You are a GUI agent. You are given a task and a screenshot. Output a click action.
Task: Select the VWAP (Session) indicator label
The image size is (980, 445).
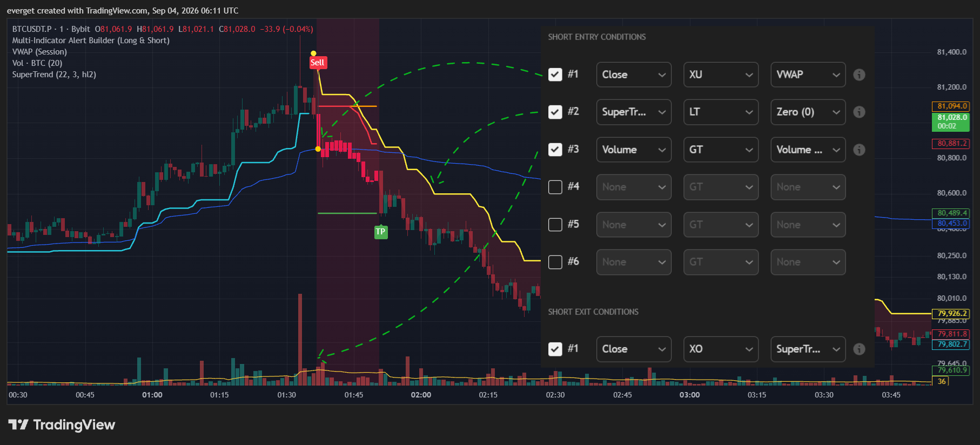[x=39, y=52]
